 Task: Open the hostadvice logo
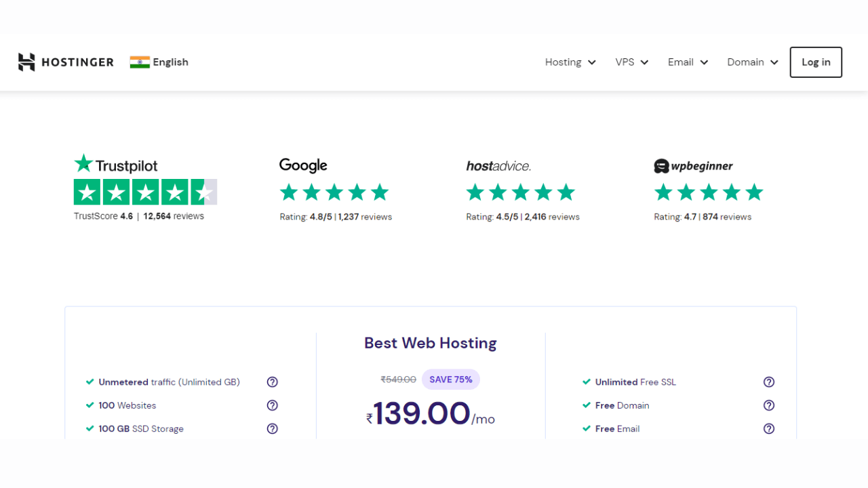tap(498, 166)
